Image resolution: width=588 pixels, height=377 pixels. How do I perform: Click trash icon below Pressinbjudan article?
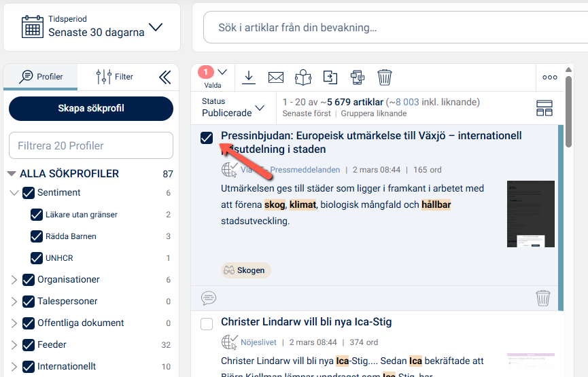pyautogui.click(x=542, y=298)
